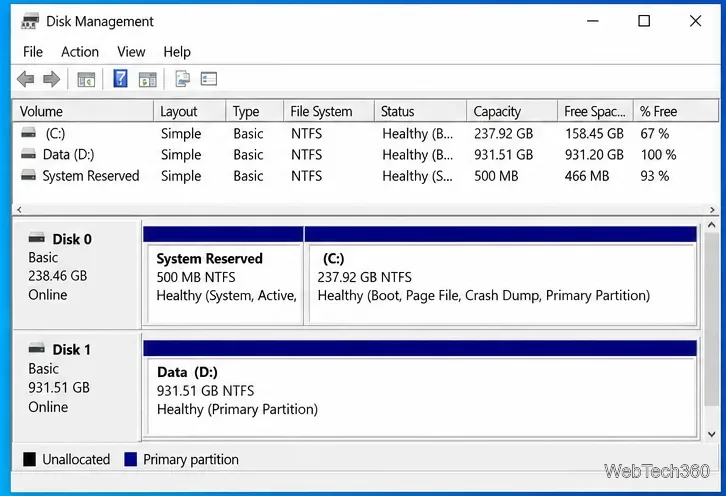Click the Forward arrow in toolbar
Viewport: 726px width, 496px height.
(51, 79)
